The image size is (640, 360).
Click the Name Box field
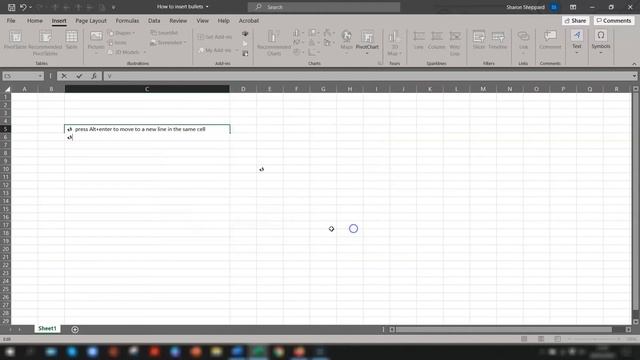click(x=22, y=76)
